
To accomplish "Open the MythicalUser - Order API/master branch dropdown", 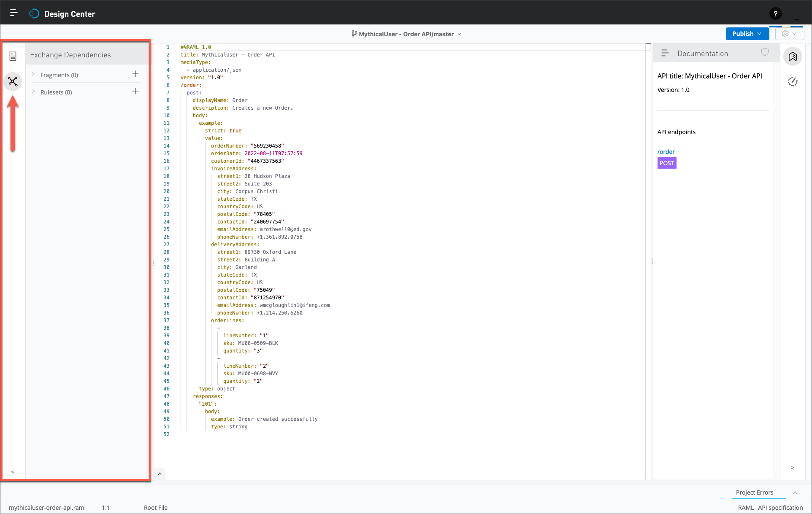I will coord(406,34).
